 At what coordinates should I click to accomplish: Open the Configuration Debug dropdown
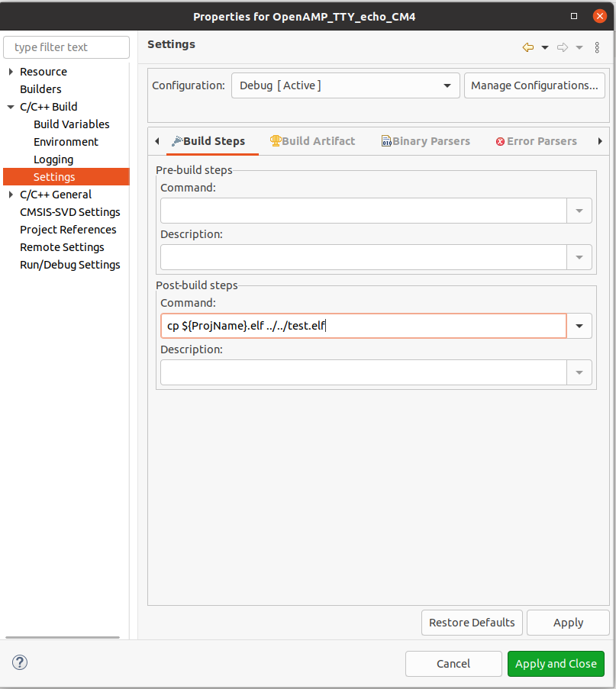(x=346, y=85)
